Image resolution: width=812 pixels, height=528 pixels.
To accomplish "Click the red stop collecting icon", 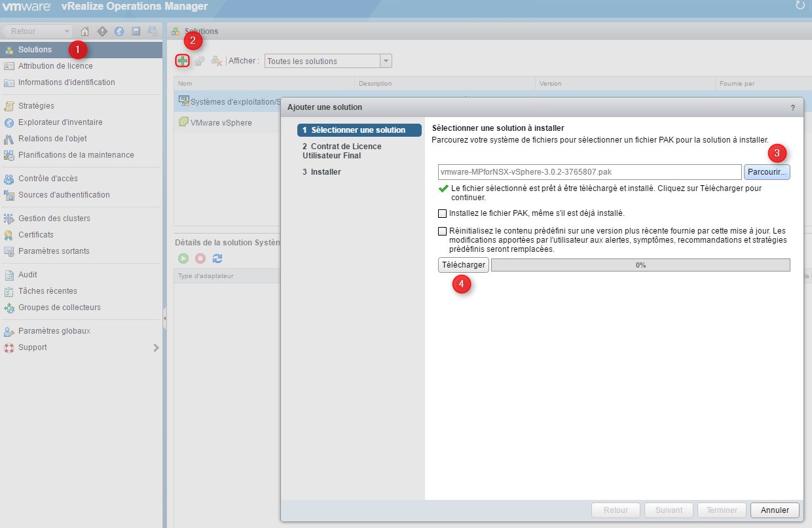I will point(200,258).
